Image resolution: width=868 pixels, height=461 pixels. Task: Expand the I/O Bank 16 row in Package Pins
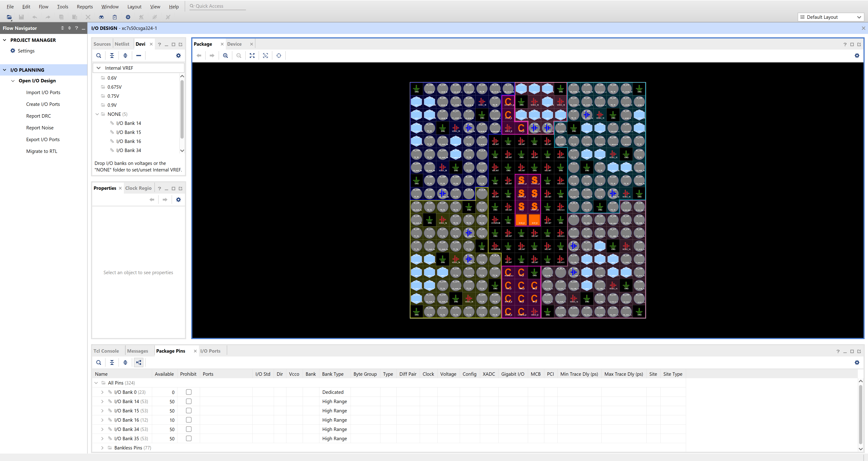coord(102,420)
